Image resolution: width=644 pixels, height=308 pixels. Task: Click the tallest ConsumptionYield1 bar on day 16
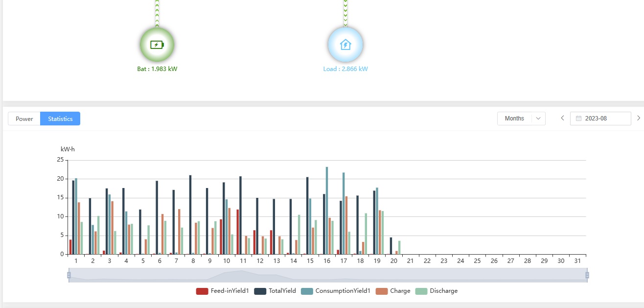[327, 211]
